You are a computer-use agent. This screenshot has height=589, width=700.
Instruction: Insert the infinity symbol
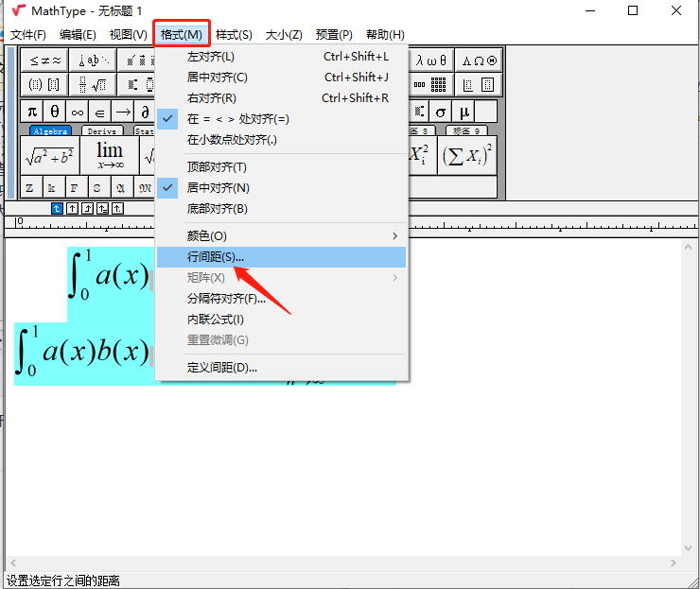pos(78,112)
